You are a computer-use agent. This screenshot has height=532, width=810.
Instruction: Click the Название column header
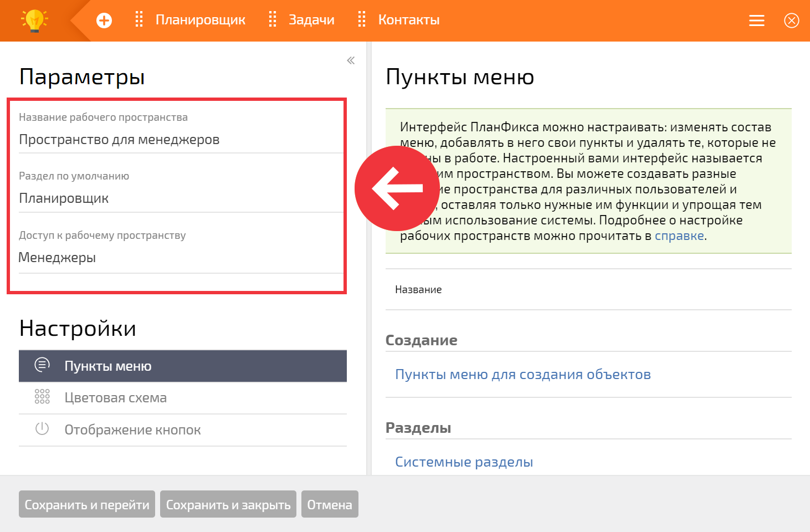418,289
